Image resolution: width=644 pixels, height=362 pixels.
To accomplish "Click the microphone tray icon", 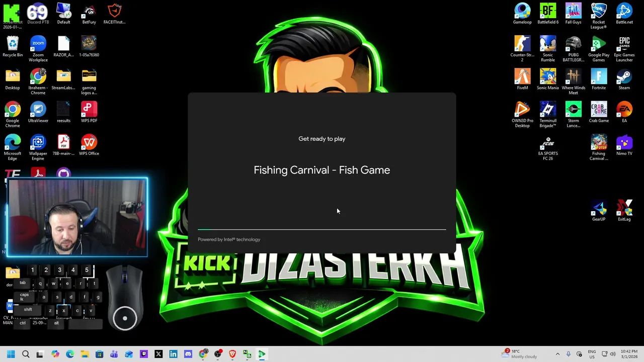I will (569, 354).
